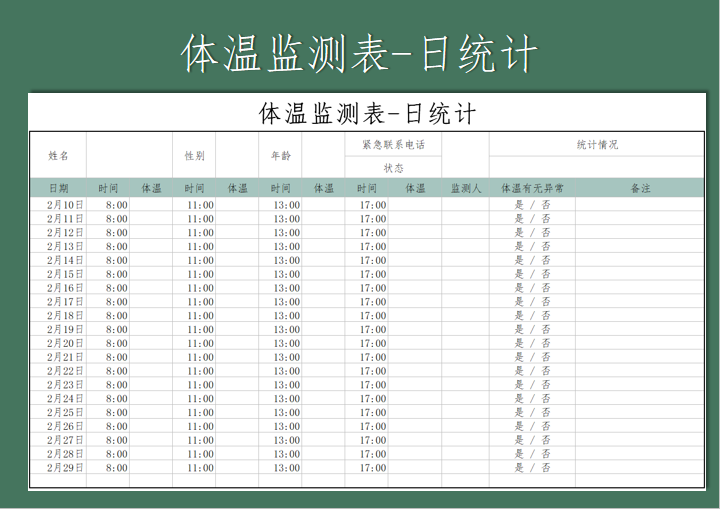Select the 是 / 否 cell in the 2月18日 row
The image size is (720, 509).
tap(533, 315)
